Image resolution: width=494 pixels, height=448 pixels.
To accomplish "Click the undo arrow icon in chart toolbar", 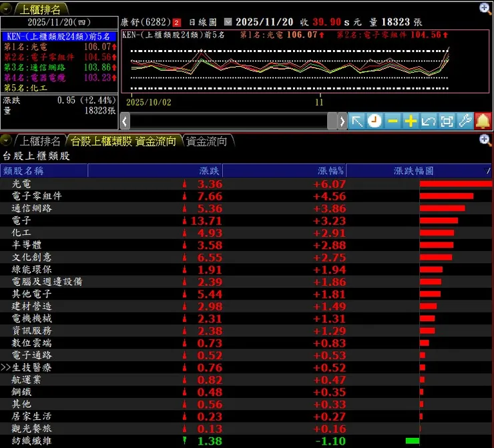I will tap(429, 122).
